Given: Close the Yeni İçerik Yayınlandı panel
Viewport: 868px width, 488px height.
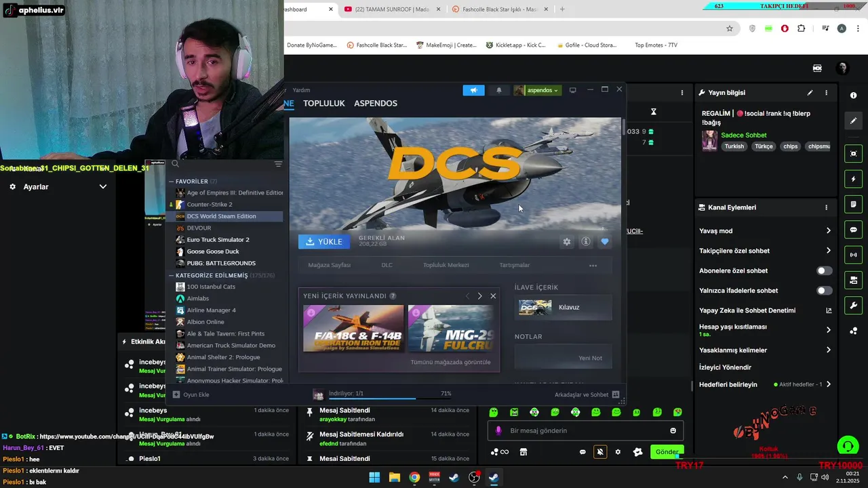Looking at the screenshot, I should [493, 296].
